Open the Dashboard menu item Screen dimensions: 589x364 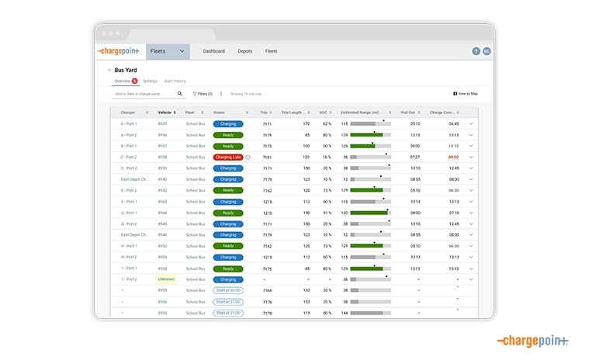(213, 51)
